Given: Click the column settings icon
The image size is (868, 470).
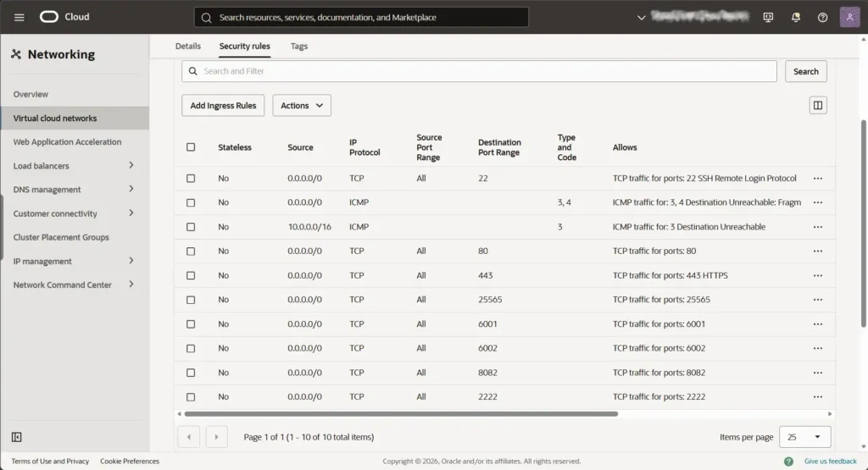Looking at the screenshot, I should [818, 105].
